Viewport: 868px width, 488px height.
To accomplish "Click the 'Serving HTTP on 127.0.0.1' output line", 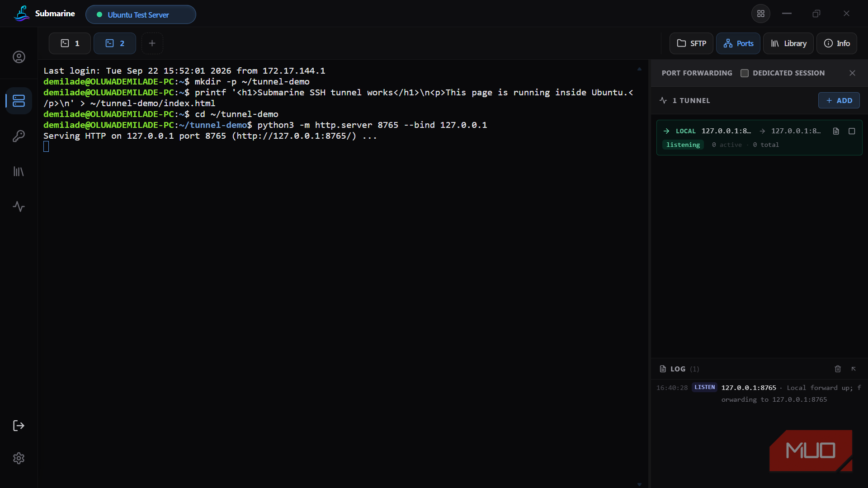I will [210, 136].
